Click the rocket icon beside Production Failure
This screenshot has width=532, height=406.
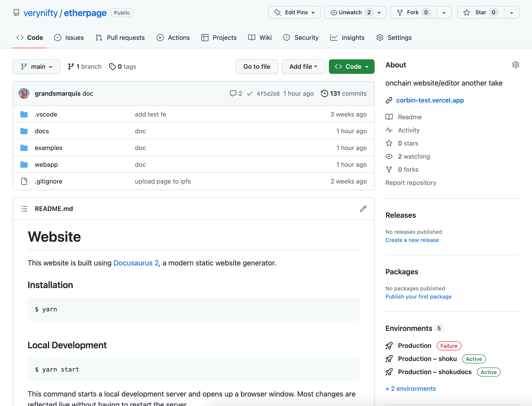389,346
